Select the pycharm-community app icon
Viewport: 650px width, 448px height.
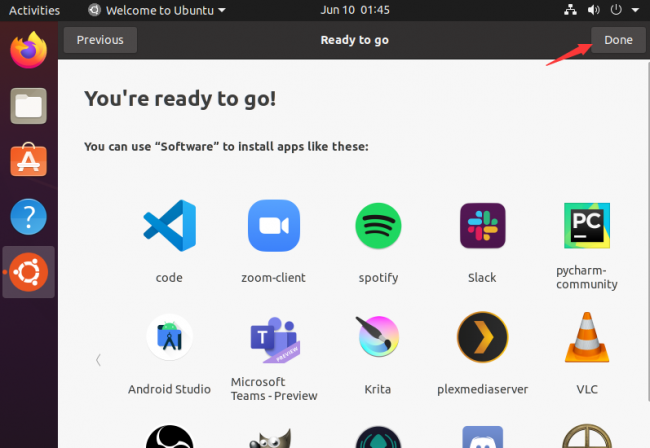(587, 225)
